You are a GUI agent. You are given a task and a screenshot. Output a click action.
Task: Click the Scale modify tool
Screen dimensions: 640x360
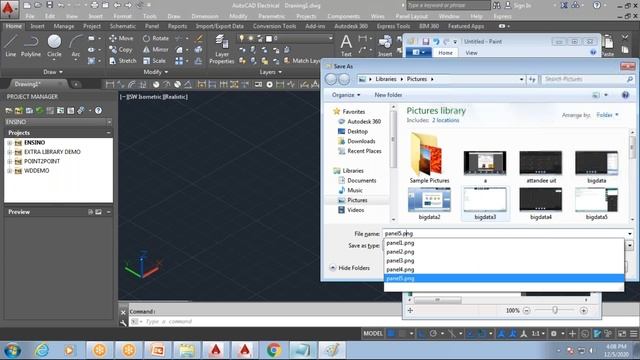point(155,61)
